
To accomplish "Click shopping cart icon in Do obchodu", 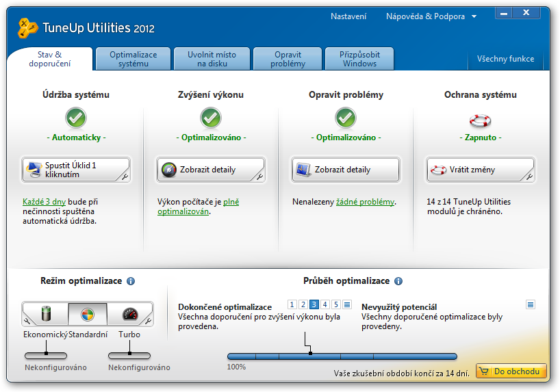I will pyautogui.click(x=484, y=371).
